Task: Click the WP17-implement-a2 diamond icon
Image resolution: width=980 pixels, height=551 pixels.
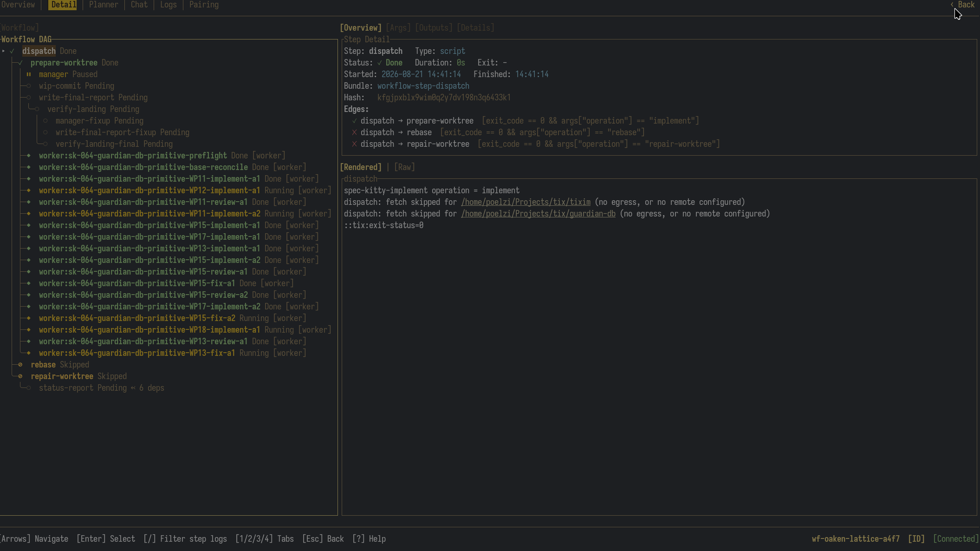Action: (x=29, y=307)
